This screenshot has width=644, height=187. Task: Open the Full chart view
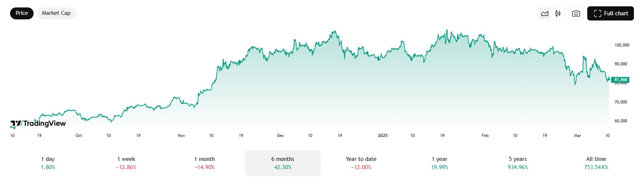pos(610,13)
